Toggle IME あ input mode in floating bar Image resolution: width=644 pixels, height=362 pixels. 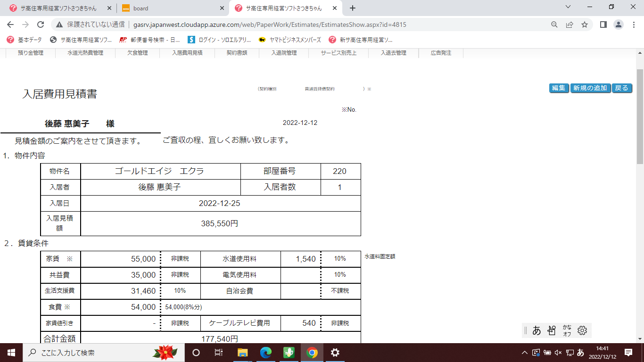(537, 330)
